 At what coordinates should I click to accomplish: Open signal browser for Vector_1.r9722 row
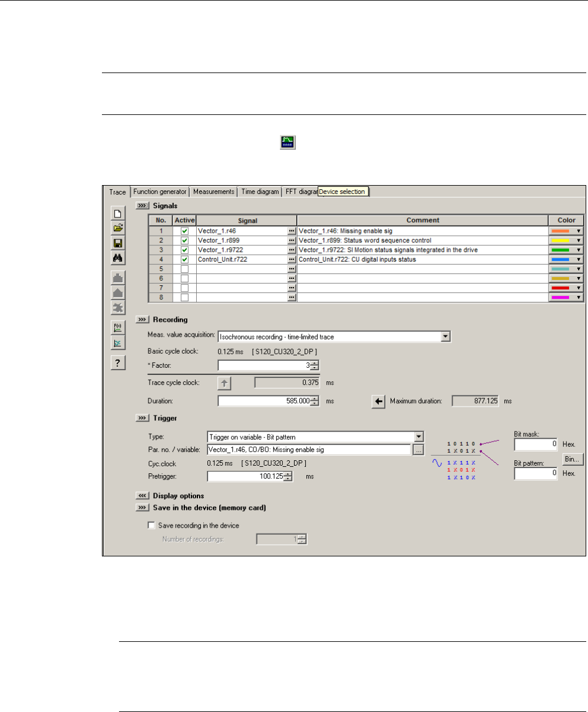pyautogui.click(x=292, y=250)
